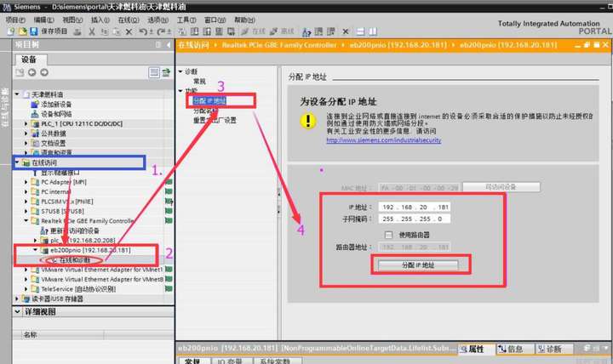Click the Copy toolbar icon
Screen dimensions: 613x364
[105, 32]
